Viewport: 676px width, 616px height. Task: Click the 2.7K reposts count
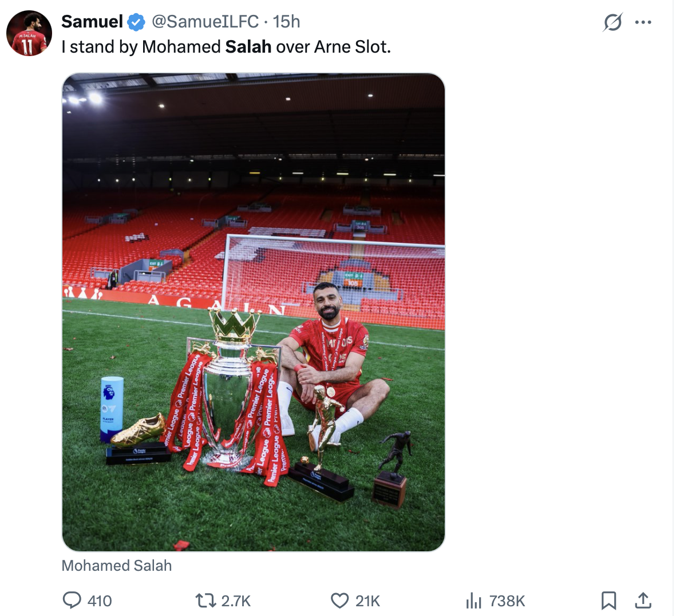(236, 601)
